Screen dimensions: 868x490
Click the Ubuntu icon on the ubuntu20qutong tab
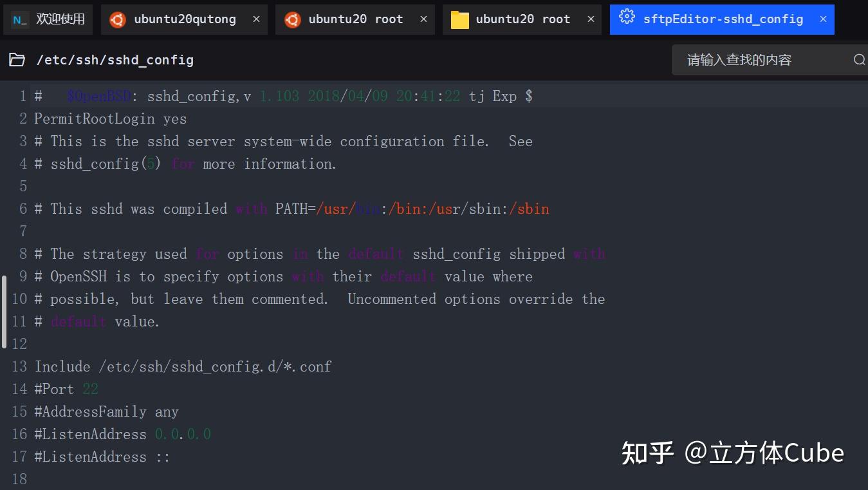coord(118,19)
